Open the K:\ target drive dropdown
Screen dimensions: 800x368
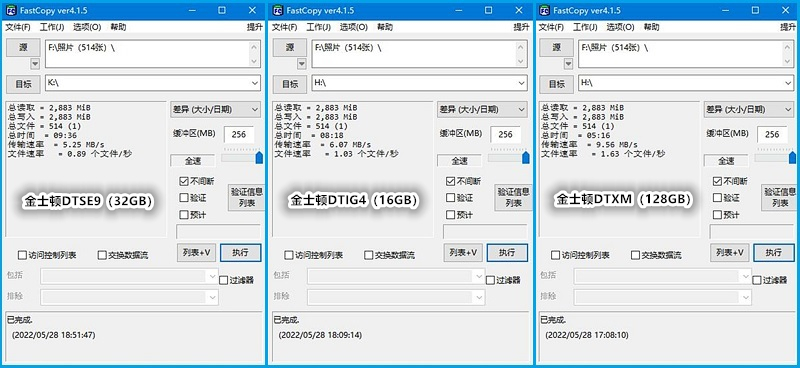pyautogui.click(x=255, y=83)
